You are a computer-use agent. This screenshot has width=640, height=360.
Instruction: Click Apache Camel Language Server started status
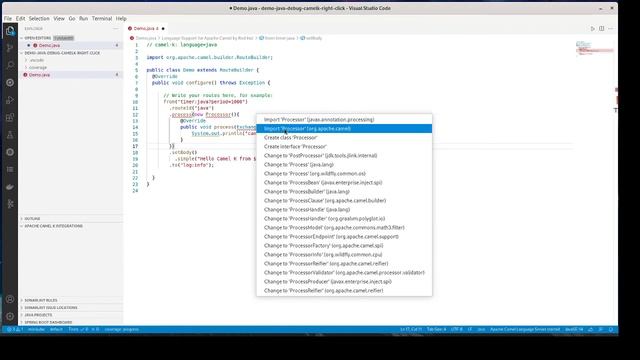click(525, 329)
